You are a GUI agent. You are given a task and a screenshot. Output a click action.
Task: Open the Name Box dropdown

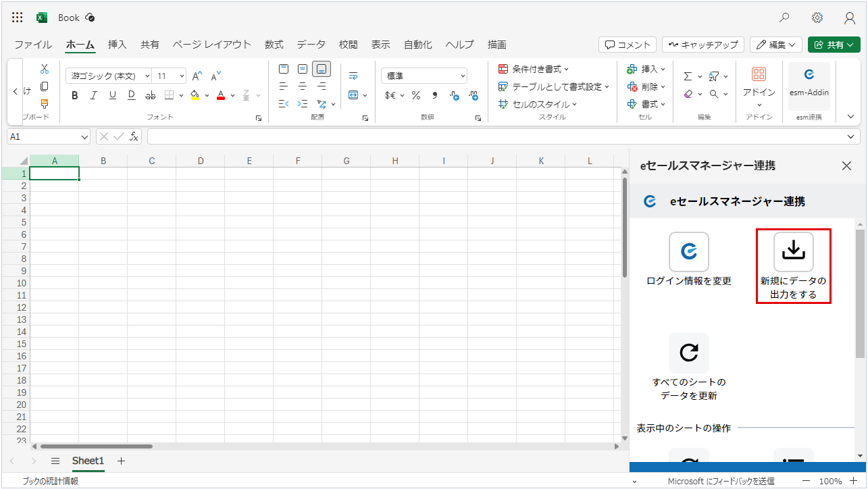[84, 136]
